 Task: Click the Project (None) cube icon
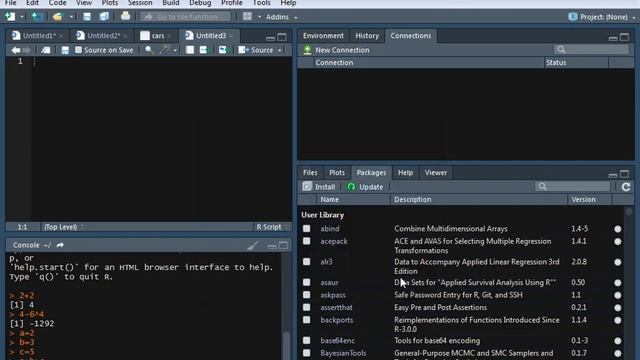coord(573,17)
